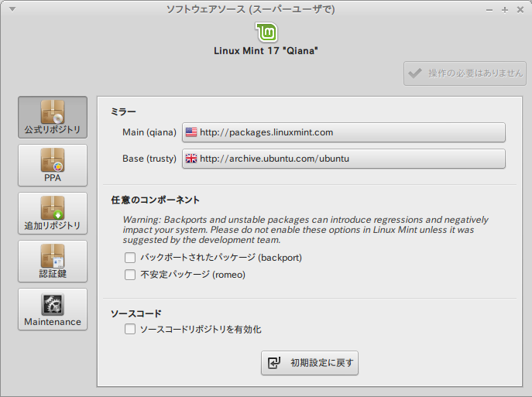The image size is (532, 397).
Task: Click the Main (qiana) label
Action: [x=149, y=132]
